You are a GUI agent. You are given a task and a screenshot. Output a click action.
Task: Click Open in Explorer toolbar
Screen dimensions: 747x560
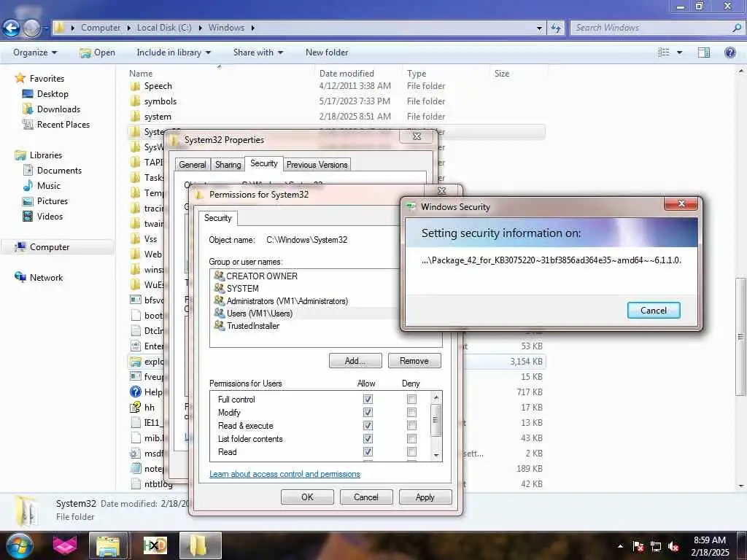pos(98,52)
